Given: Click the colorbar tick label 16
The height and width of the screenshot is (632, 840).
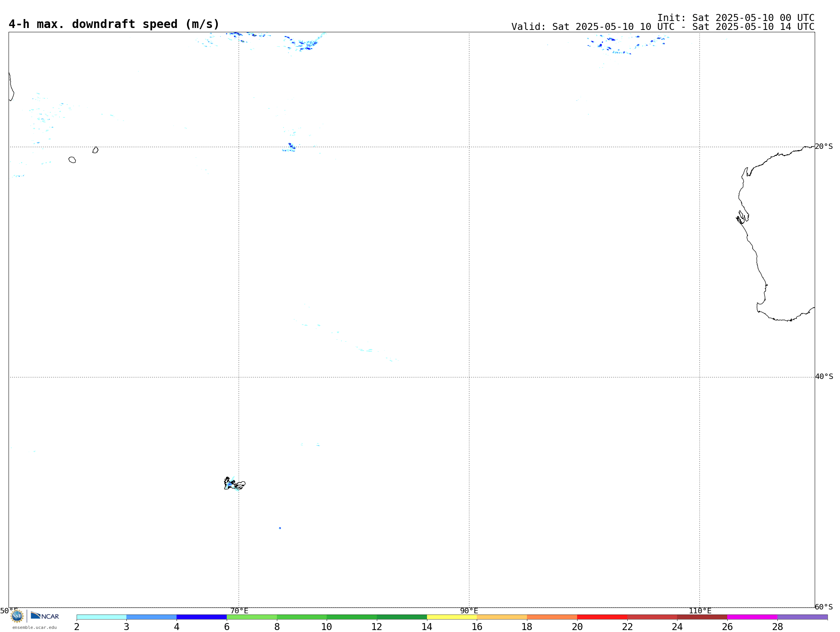Looking at the screenshot, I should pyautogui.click(x=477, y=627).
